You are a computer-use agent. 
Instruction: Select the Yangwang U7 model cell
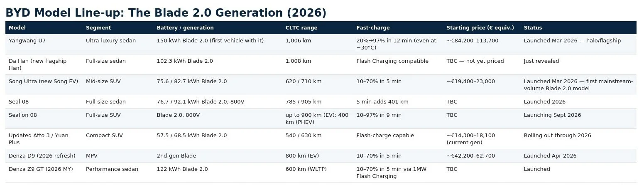click(26, 41)
